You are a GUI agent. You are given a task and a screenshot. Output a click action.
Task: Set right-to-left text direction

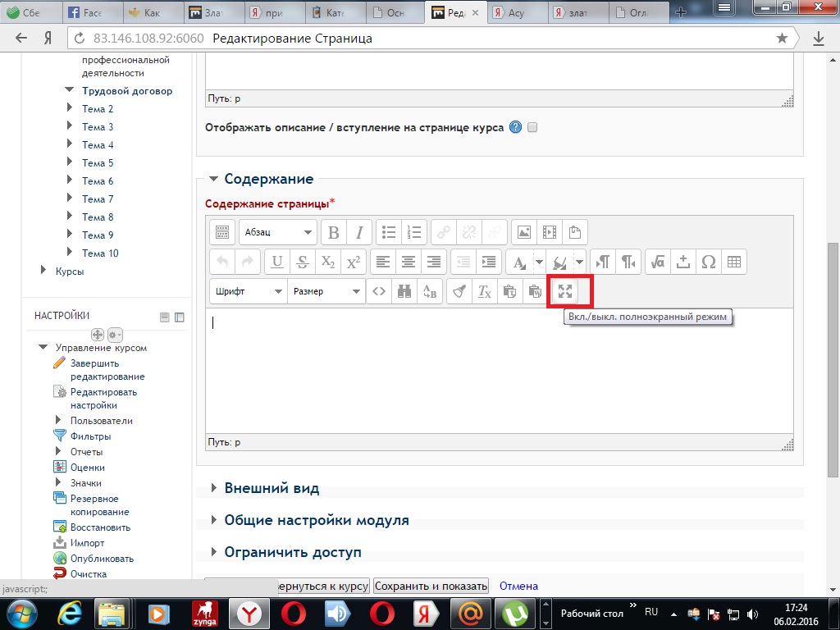(628, 262)
